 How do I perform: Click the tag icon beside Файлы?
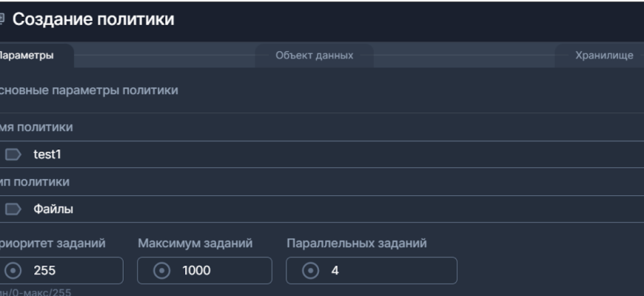point(13,209)
